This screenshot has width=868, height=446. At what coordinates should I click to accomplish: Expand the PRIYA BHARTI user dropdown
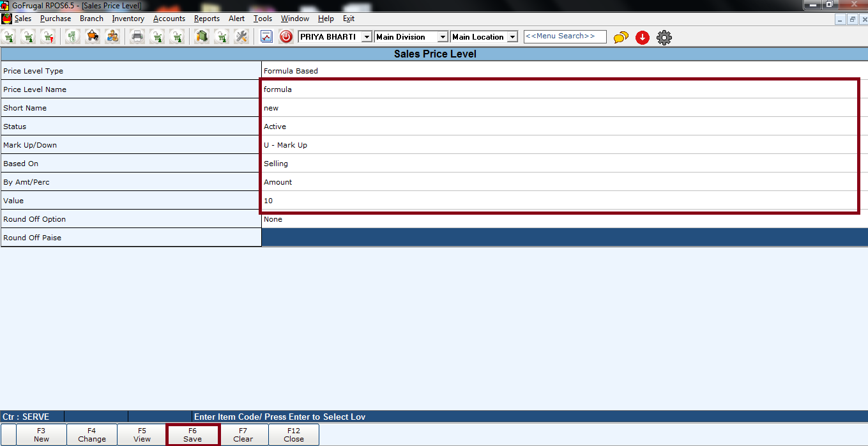tap(367, 37)
